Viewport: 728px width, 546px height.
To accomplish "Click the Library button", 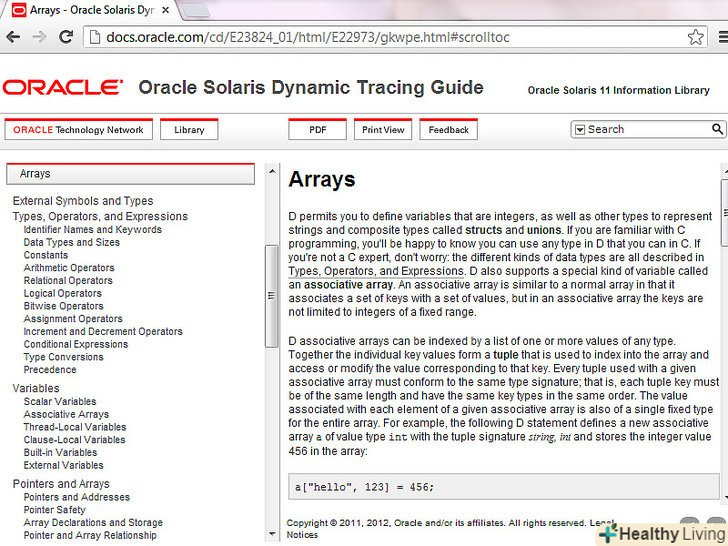I will (x=189, y=130).
